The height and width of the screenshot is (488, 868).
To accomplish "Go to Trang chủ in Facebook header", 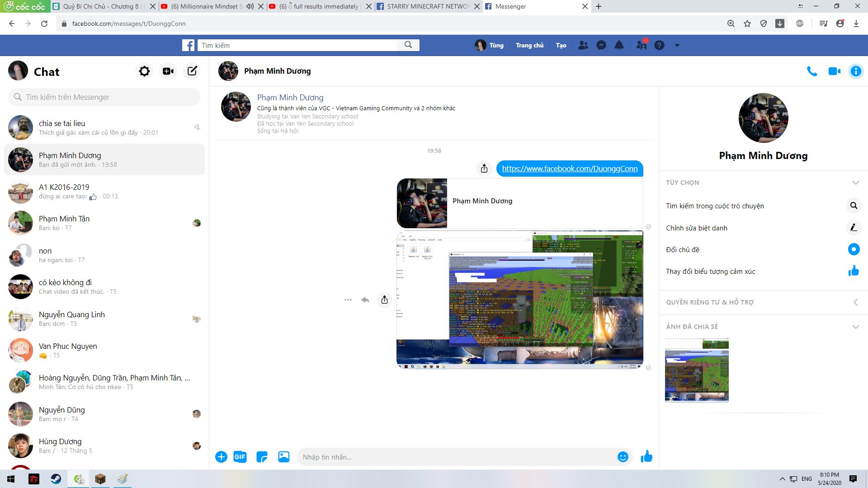I will tap(529, 45).
